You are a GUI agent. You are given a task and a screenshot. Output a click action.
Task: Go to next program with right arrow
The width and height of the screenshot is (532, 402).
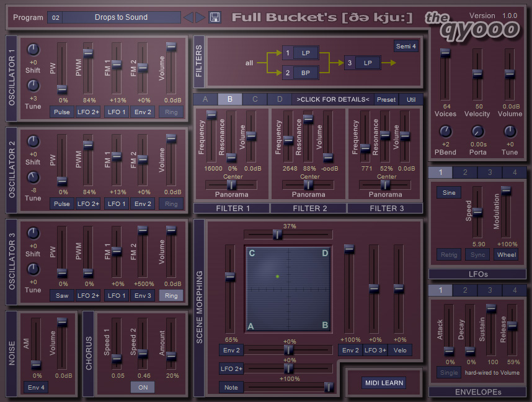tap(200, 17)
